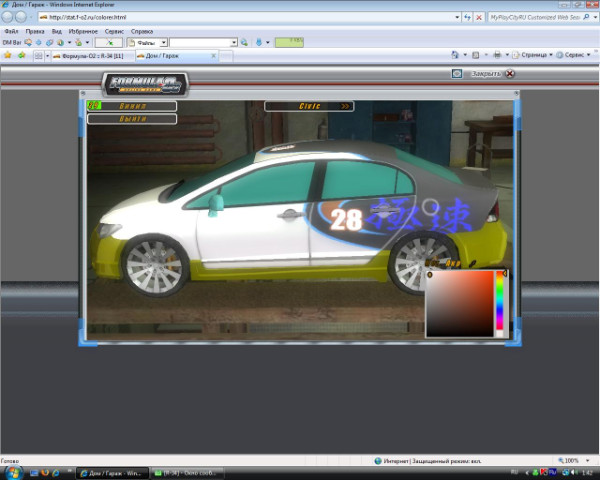Open the Civic car selector dropdown

[x=308, y=105]
